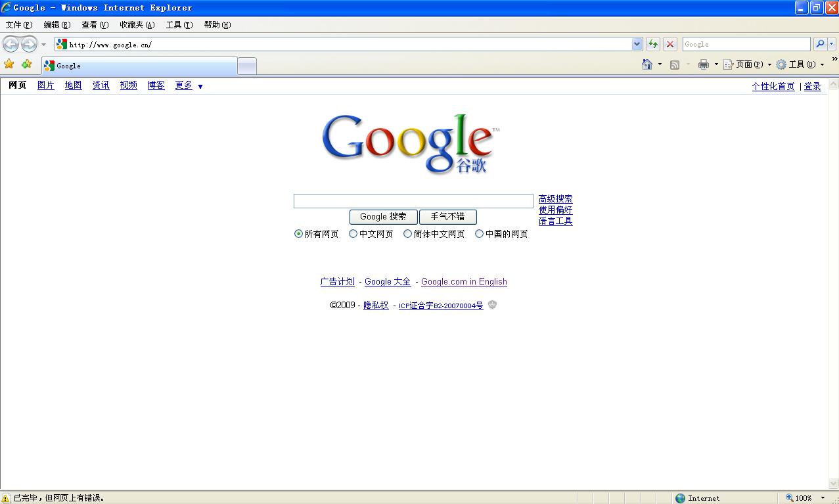Expand the 工具 toolbar dropdown arrow
This screenshot has width=839, height=504.
[x=822, y=64]
